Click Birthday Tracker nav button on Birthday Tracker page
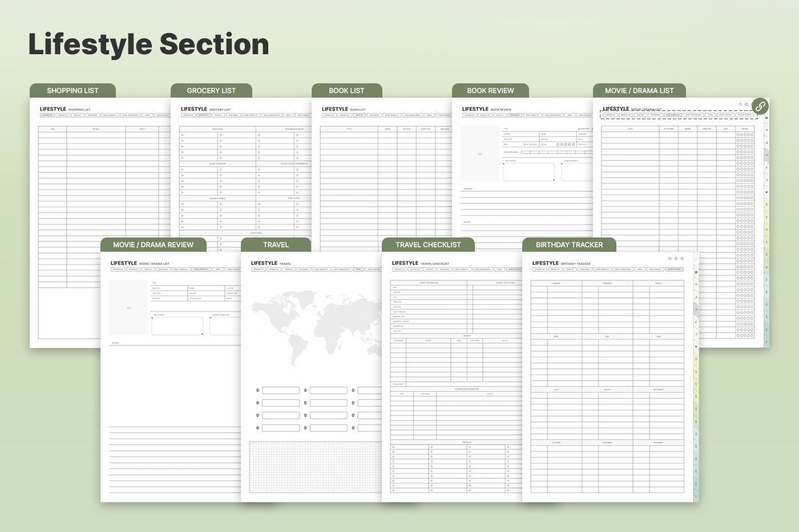The width and height of the screenshot is (799, 532). click(x=674, y=269)
